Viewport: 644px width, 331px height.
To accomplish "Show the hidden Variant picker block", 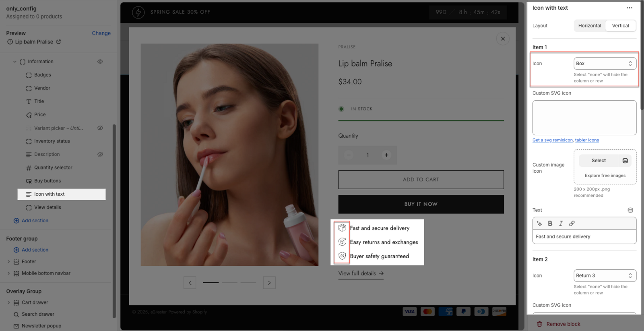I will pyautogui.click(x=100, y=128).
